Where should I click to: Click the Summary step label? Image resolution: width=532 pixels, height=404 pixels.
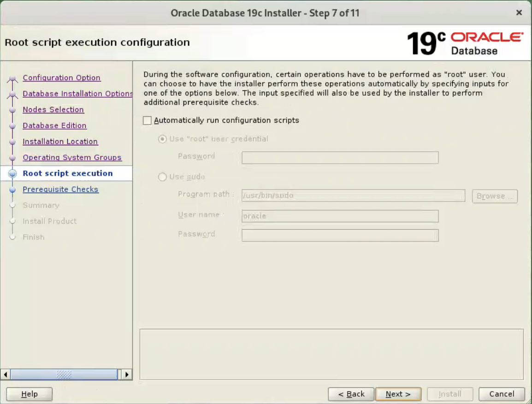(x=41, y=205)
